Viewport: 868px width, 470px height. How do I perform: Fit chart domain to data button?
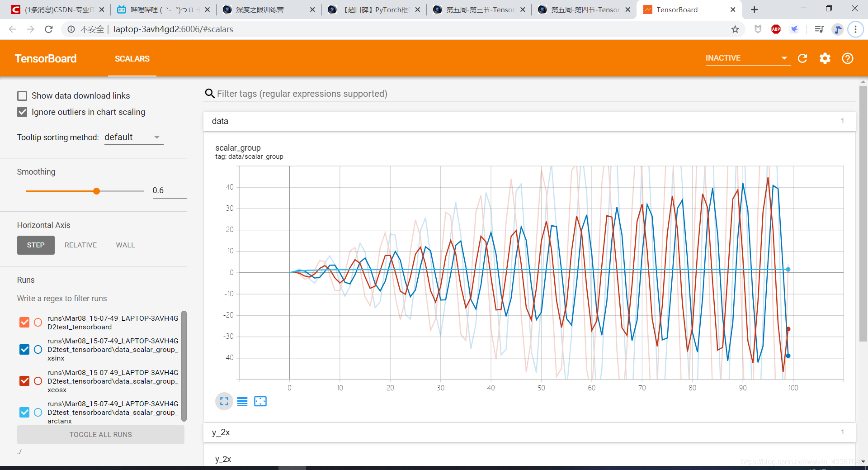point(260,401)
